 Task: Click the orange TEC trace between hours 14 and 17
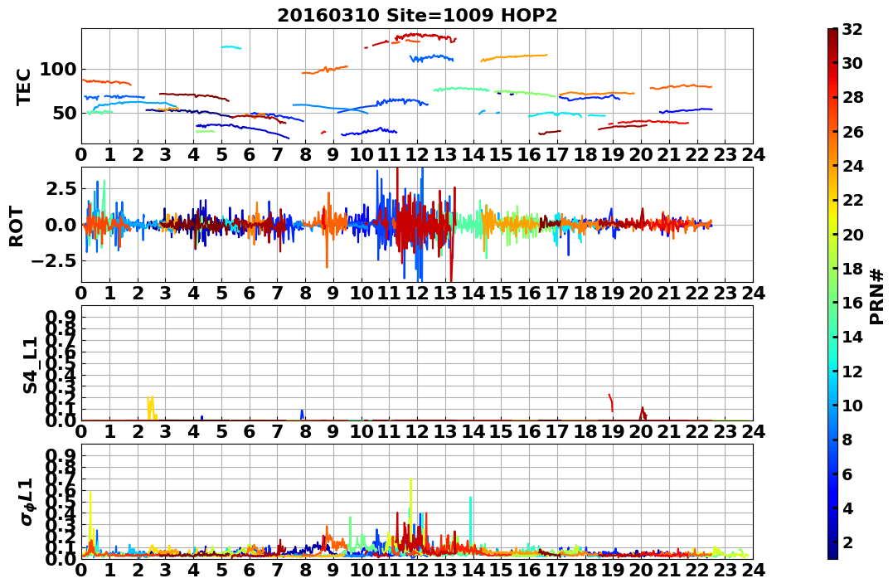(x=514, y=57)
